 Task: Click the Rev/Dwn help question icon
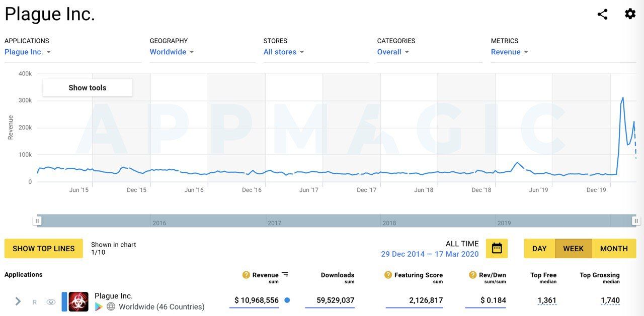point(473,275)
